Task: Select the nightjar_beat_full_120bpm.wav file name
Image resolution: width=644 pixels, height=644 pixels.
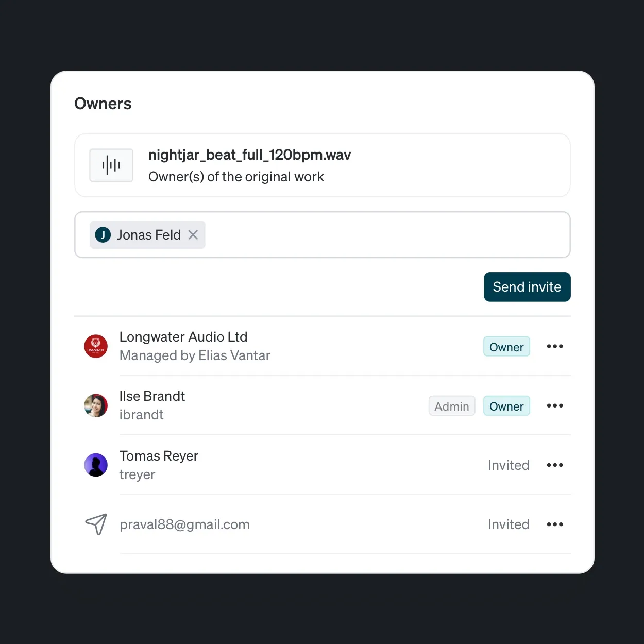Action: click(250, 155)
